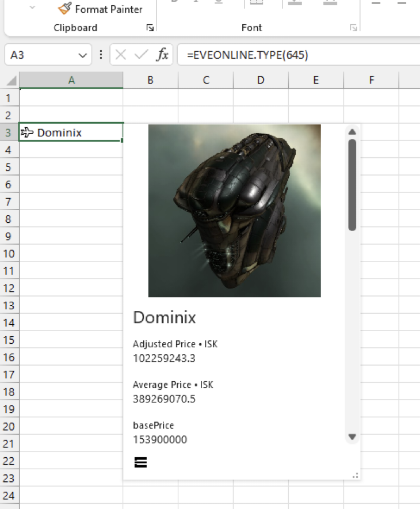Click the Enter formula checkmark icon
The height and width of the screenshot is (509, 420).
(x=142, y=55)
